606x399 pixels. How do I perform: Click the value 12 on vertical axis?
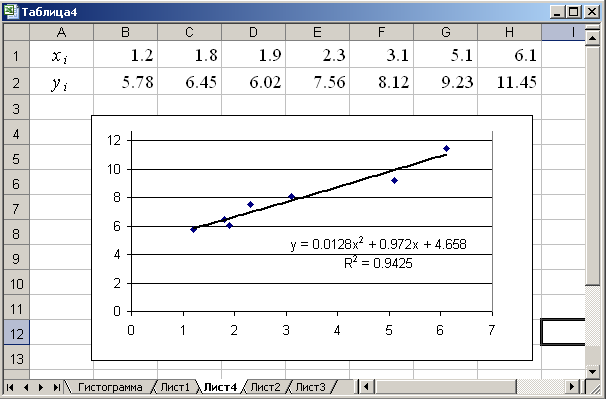[x=114, y=140]
